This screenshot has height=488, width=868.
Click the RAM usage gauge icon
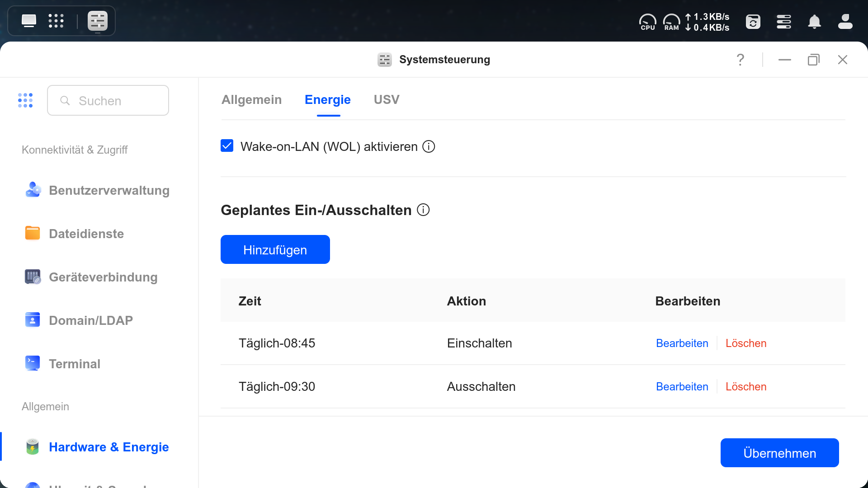point(671,22)
